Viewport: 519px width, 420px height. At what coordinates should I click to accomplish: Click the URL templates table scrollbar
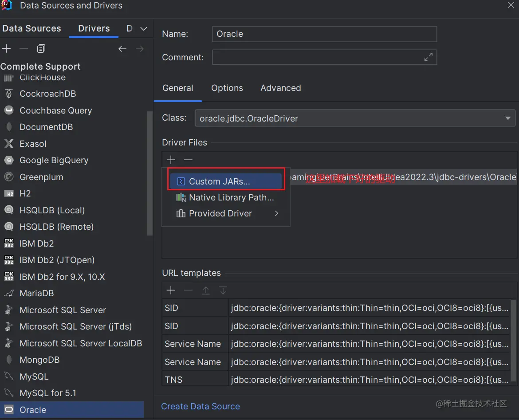tap(513, 341)
